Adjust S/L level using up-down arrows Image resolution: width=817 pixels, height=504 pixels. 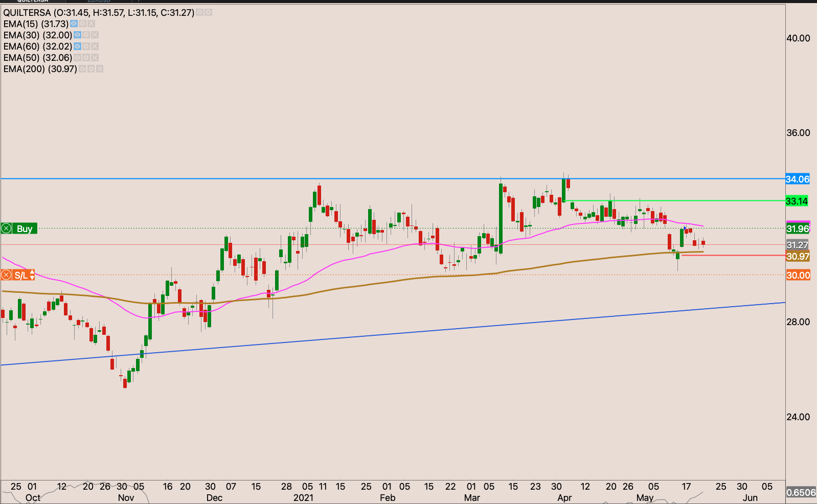click(x=32, y=276)
